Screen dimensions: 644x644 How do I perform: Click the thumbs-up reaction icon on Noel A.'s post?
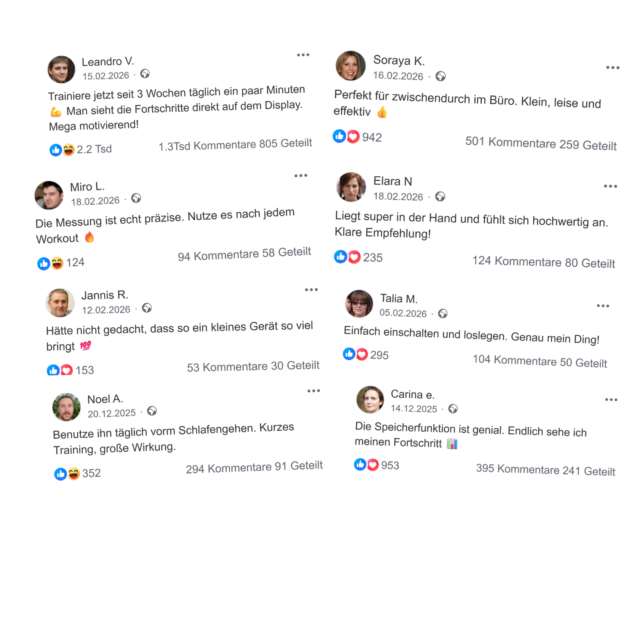61,474
